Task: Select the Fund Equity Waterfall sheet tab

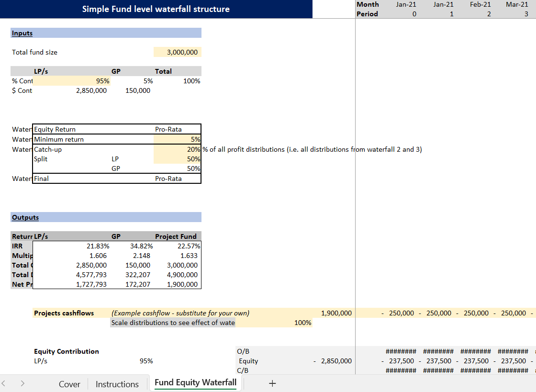Action: [x=195, y=382]
